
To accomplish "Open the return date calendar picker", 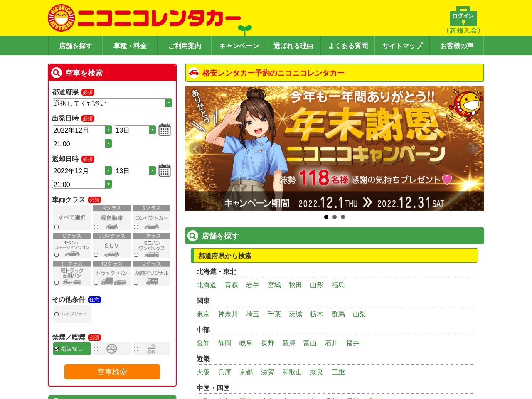I will tap(165, 170).
